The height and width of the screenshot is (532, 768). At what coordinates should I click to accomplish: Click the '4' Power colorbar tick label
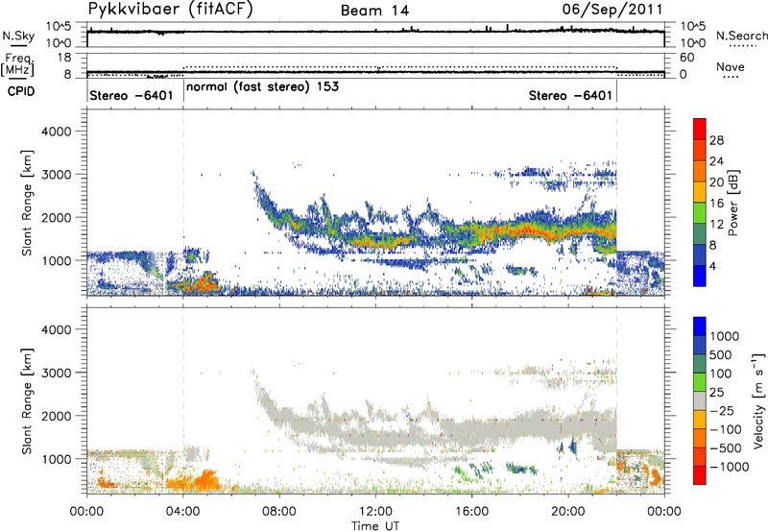712,266
